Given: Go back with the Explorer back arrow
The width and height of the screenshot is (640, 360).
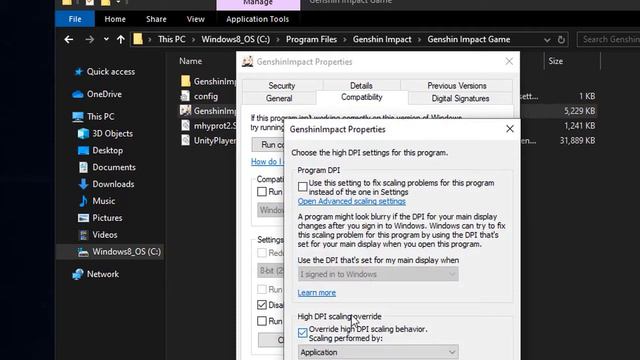Looking at the screenshot, I should 69,40.
